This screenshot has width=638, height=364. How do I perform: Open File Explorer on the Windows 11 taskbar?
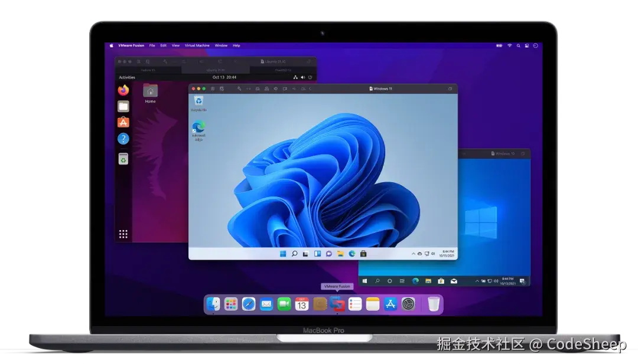click(340, 254)
